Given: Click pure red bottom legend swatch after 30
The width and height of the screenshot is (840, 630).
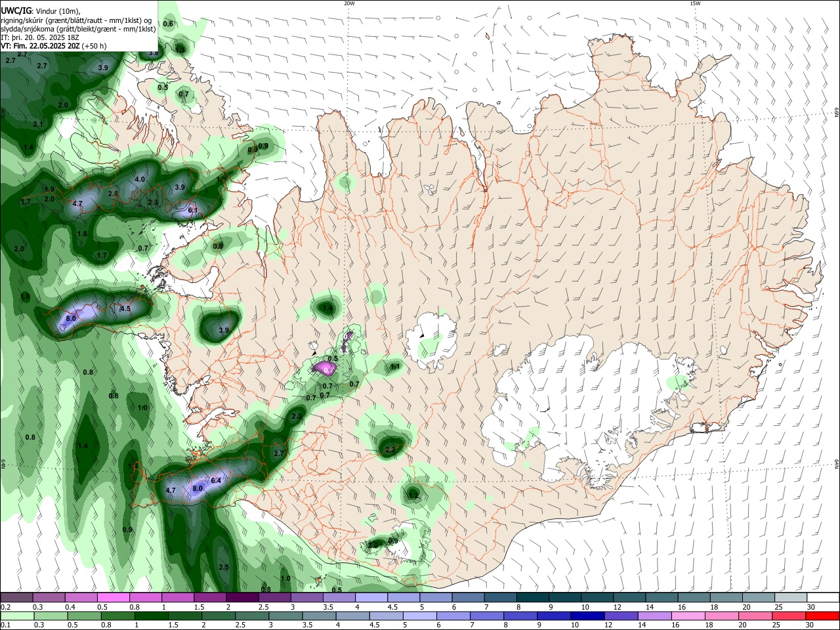Looking at the screenshot, I should coord(822,616).
